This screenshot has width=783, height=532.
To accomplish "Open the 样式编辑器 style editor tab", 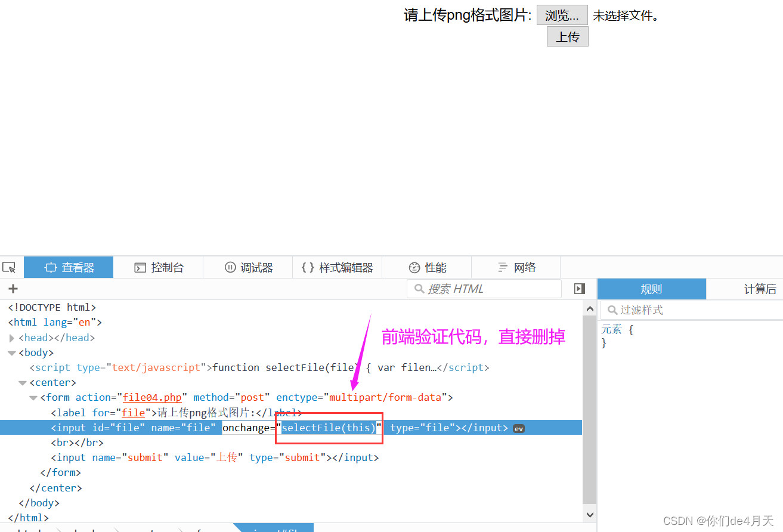I will (337, 267).
